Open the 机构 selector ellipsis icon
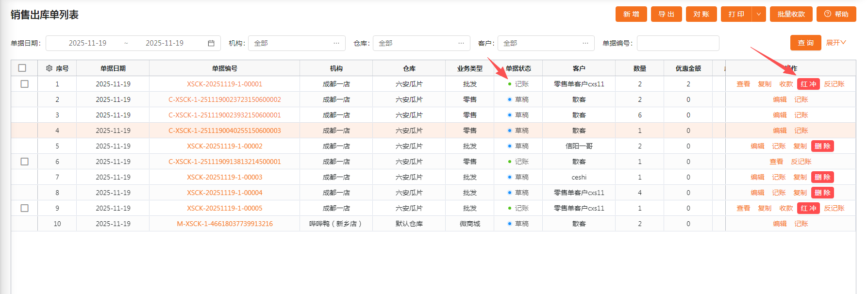Screen dimensions: 868x294 (336, 43)
